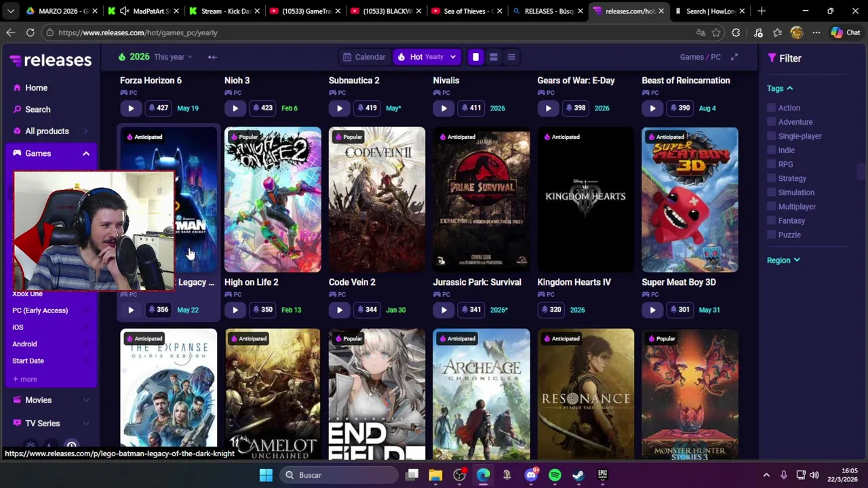Play trailer for Super Meat Boy 3D
Image resolution: width=868 pixels, height=488 pixels.
click(652, 310)
